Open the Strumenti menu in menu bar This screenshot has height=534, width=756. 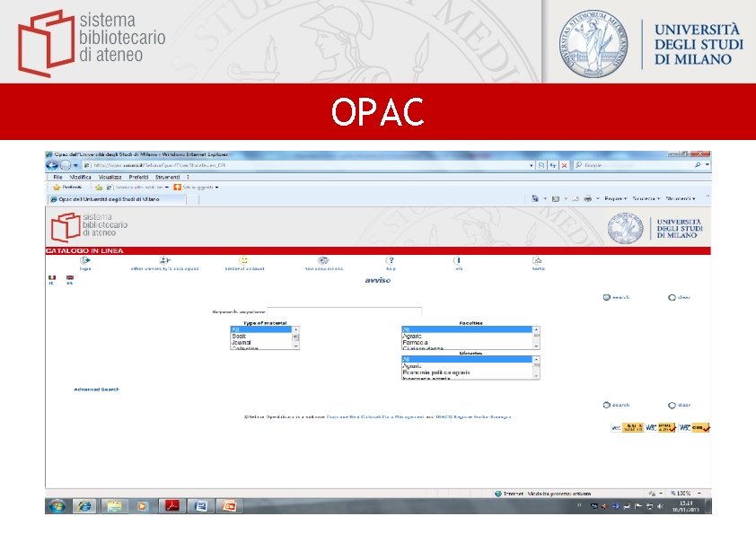167,177
